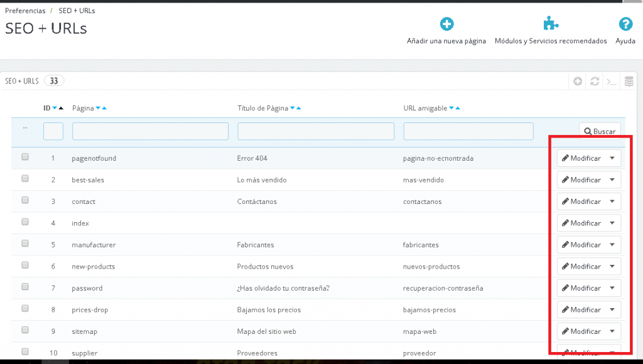
Task: Click the small add-record plus icon in panel header
Action: (578, 82)
